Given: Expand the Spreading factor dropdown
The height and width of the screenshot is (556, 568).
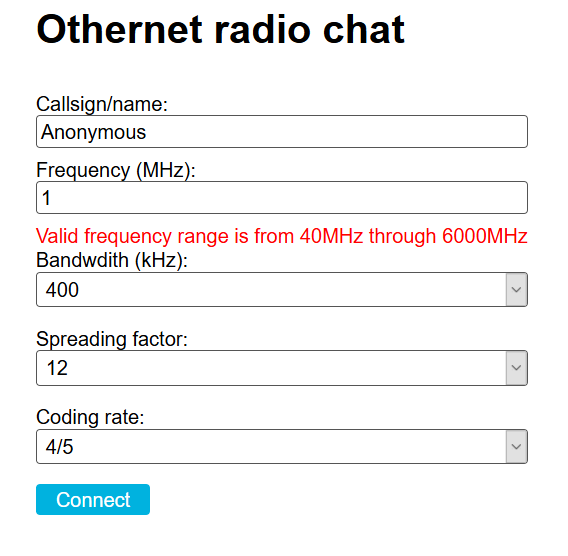Looking at the screenshot, I should point(282,368).
